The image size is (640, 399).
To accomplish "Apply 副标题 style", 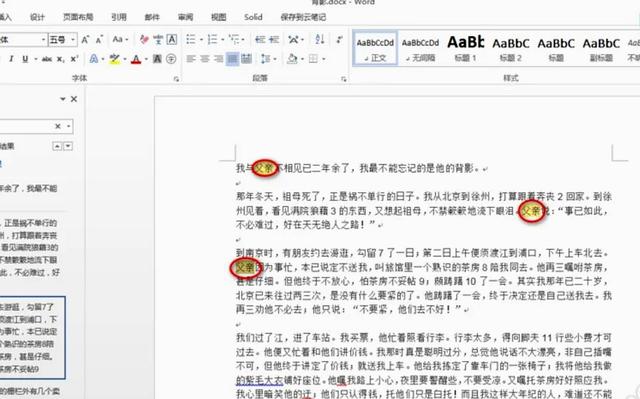I will pyautogui.click(x=601, y=48).
